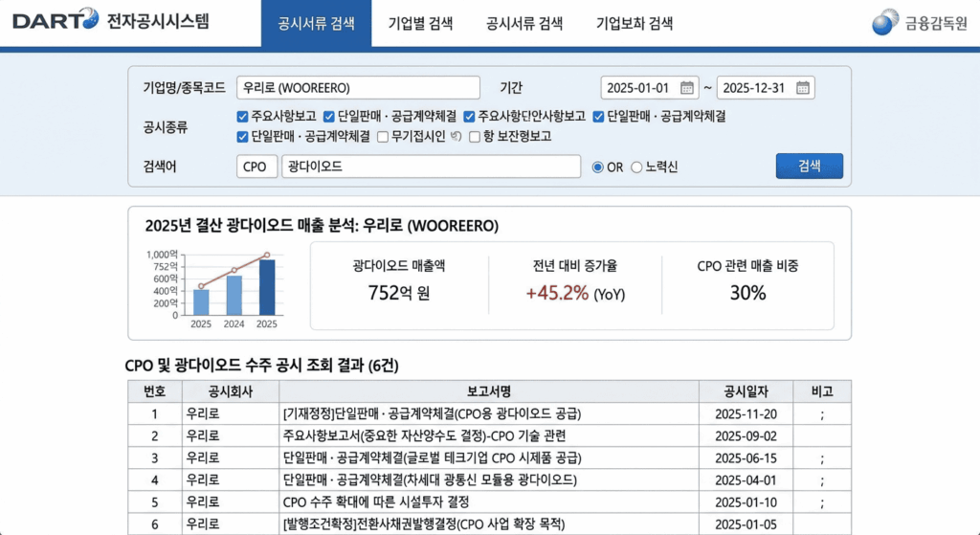980x535 pixels.
Task: Open the calendar picker for 2025-01-01
Action: click(x=686, y=87)
